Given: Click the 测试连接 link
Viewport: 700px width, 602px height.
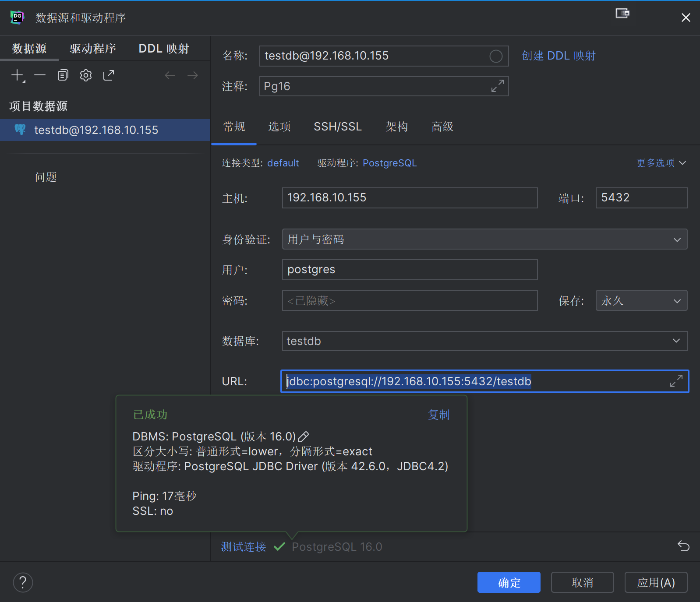Looking at the screenshot, I should (x=244, y=546).
